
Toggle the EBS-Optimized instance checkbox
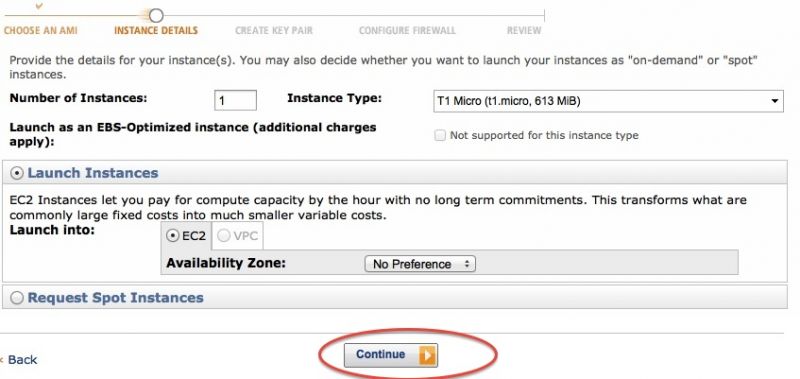pos(439,136)
